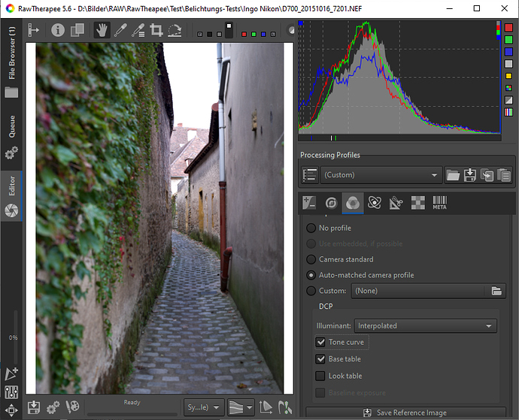Toggle green channel preview indicator
The width and height of the screenshot is (519, 420).
click(x=253, y=34)
